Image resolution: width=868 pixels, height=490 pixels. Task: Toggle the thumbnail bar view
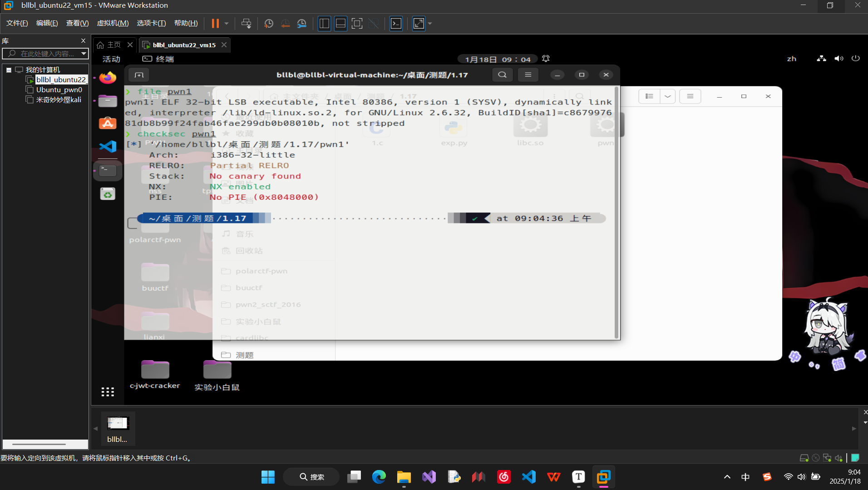(x=340, y=23)
